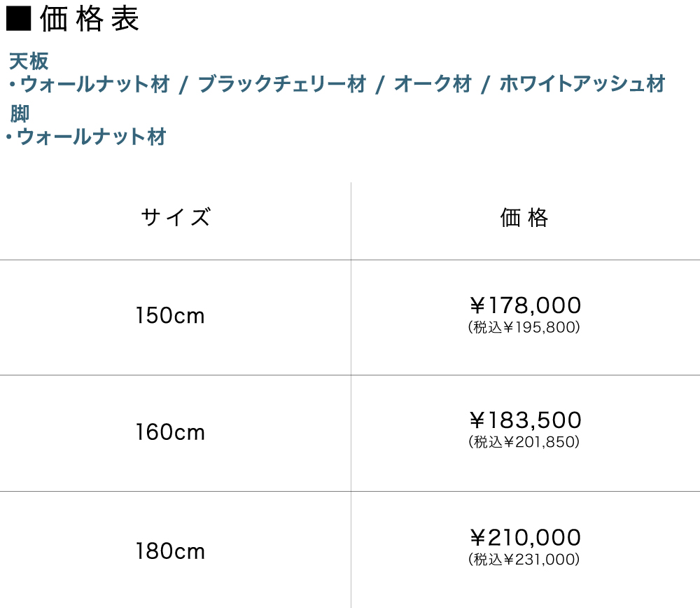This screenshot has width=700, height=608.
Task: Click ウォールナット材 under the 天板 section
Action: click(x=95, y=85)
